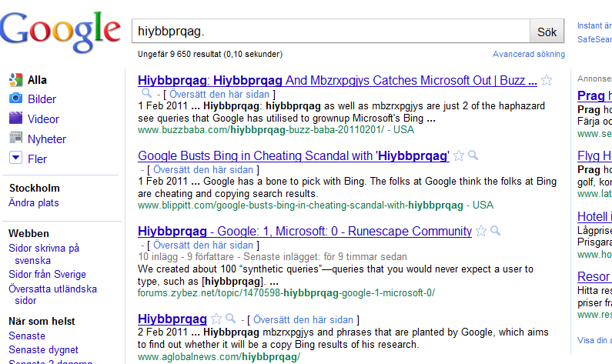Open the Resor ad headline
The width and height of the screenshot is (612, 364).
(x=594, y=276)
